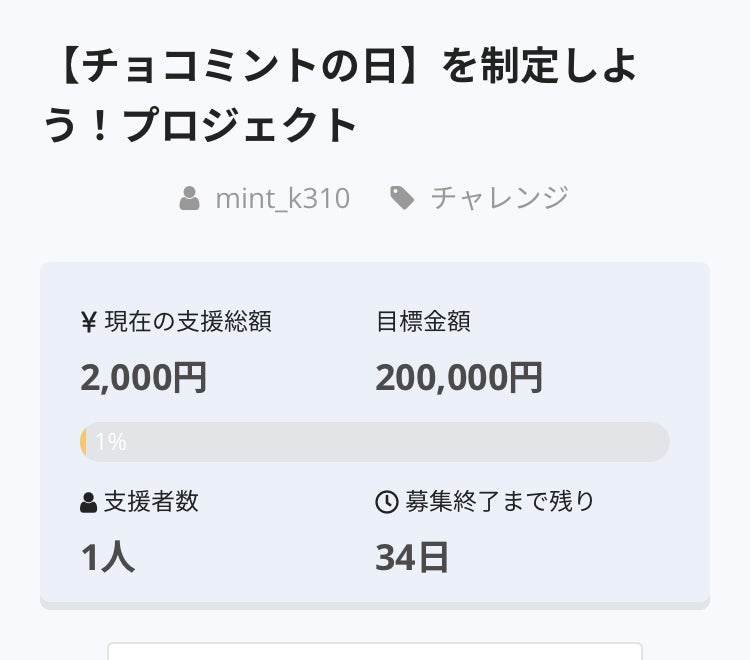Select the 2,000円 current support amount
This screenshot has width=750, height=660.
tap(144, 378)
